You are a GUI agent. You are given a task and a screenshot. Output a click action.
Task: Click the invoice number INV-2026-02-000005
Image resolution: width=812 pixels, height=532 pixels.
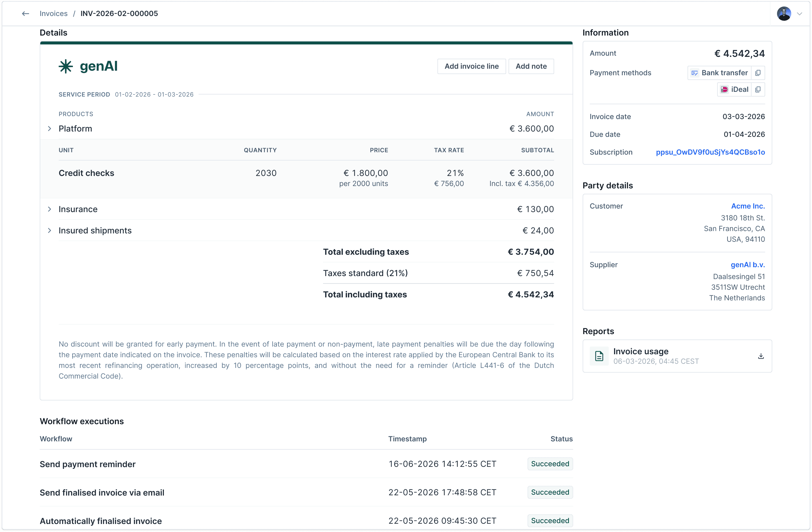tap(119, 14)
